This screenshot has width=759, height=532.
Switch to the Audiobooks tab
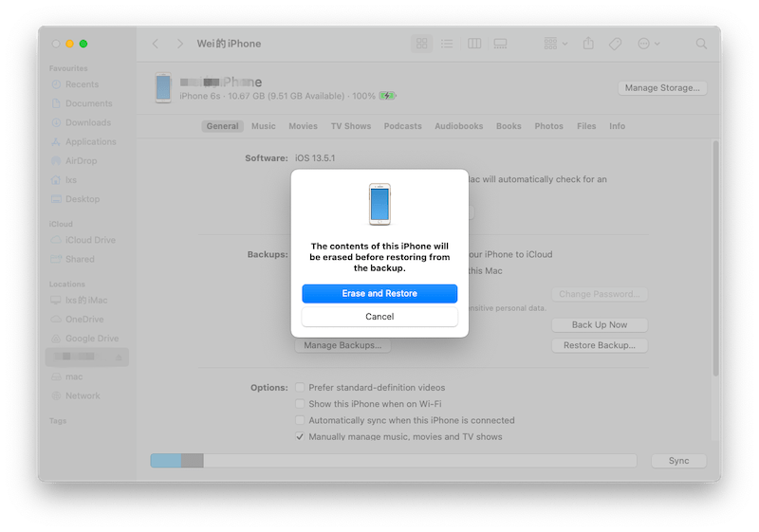(x=459, y=126)
